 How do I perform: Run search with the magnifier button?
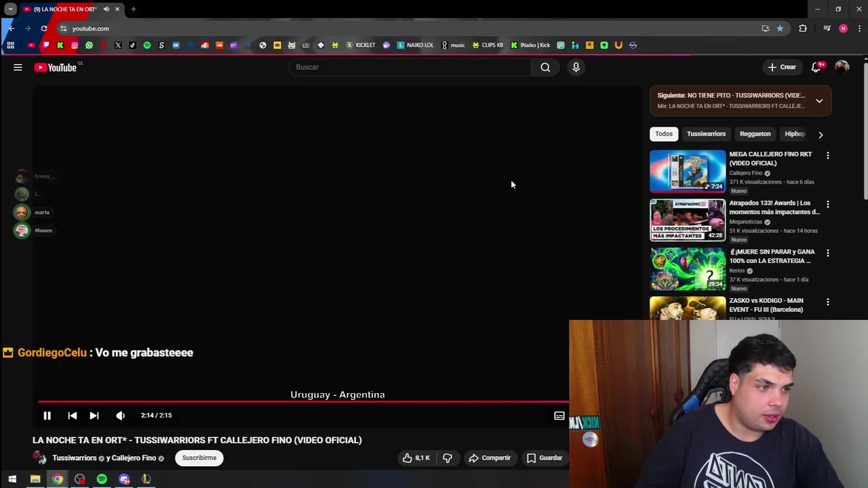[545, 67]
